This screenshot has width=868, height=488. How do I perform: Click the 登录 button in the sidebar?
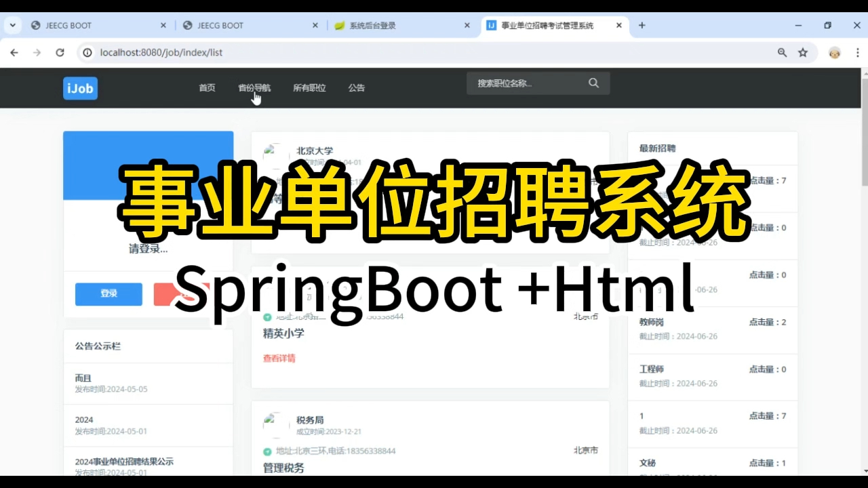pos(108,293)
